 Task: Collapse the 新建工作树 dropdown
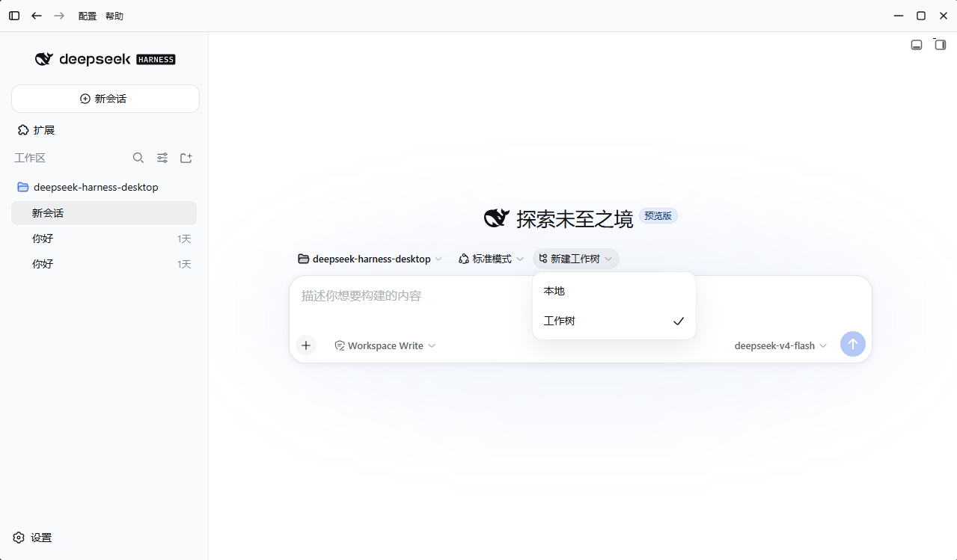coord(576,259)
